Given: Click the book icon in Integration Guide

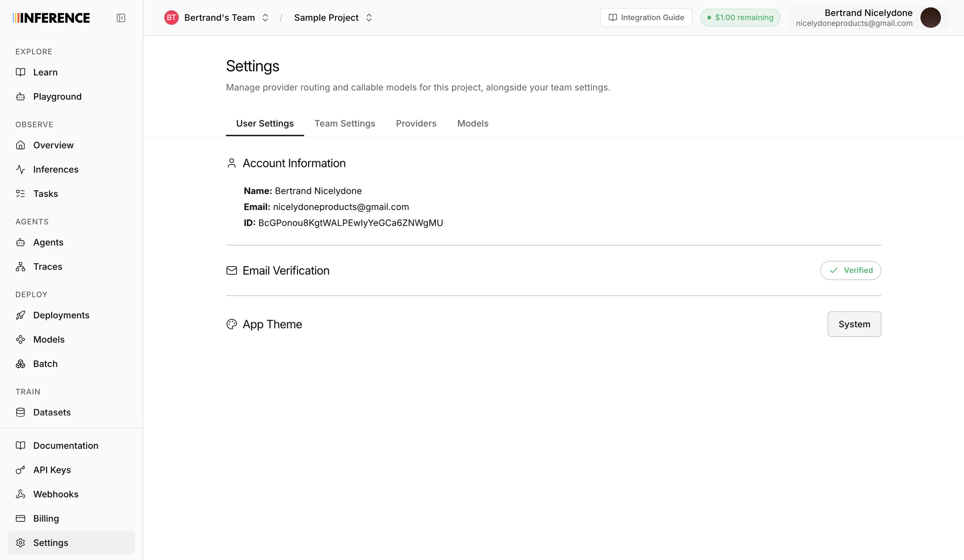Looking at the screenshot, I should tap(613, 18).
